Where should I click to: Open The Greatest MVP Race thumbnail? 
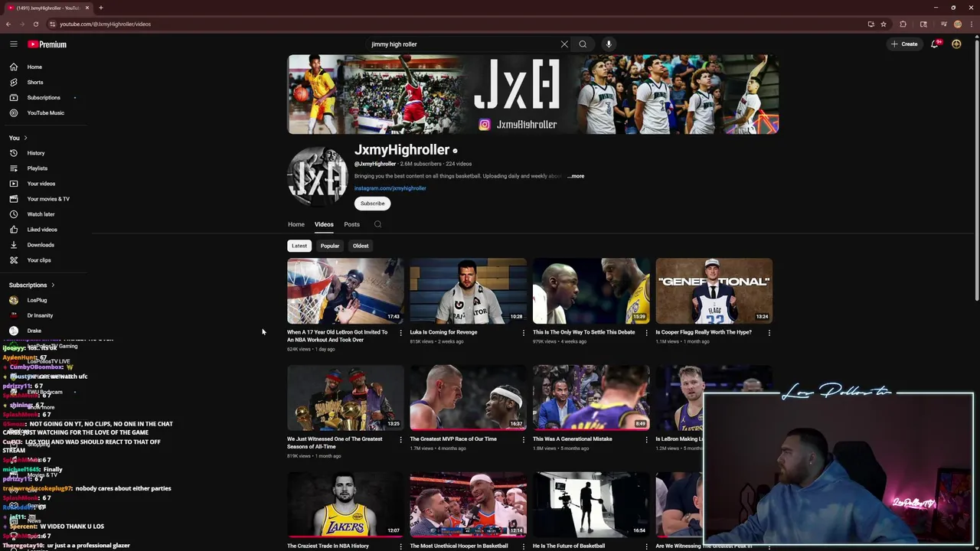click(x=468, y=398)
